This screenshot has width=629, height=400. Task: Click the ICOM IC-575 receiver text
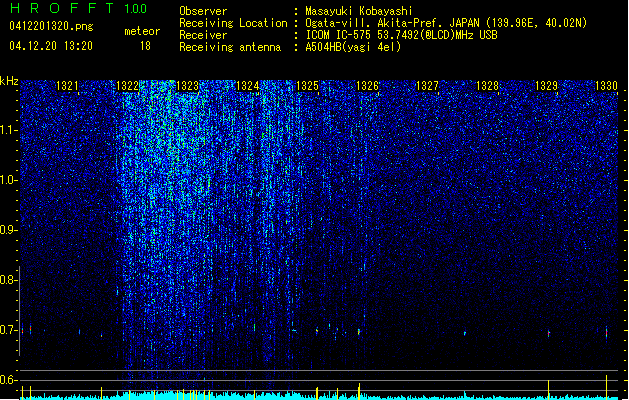pyautogui.click(x=401, y=35)
